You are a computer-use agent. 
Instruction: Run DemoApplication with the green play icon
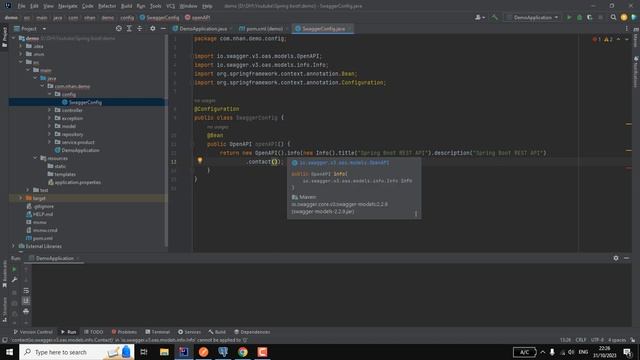coord(569,18)
